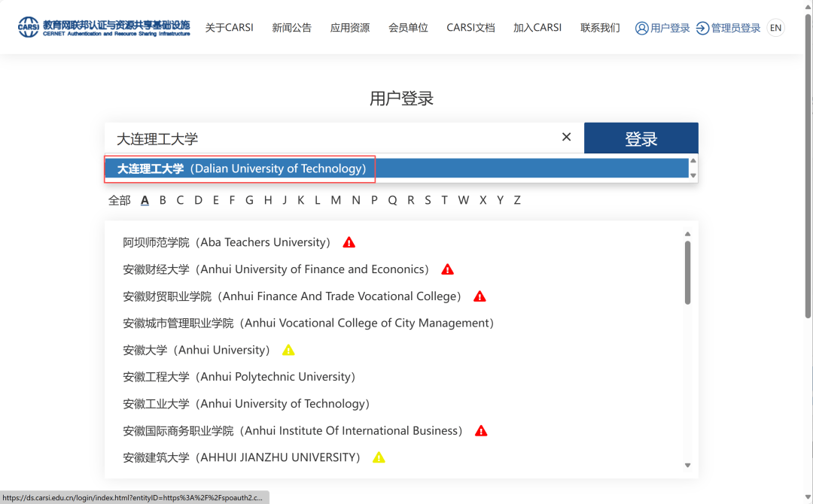Screen dimensions: 813x504
Task: Filter institutions by letter Q
Action: tap(392, 200)
